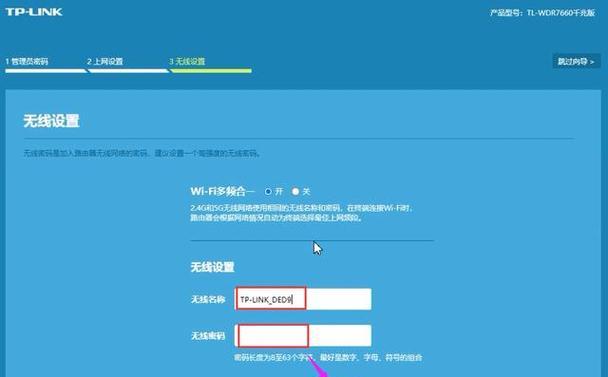Click the 产品型号 TL-WDR7660 model text
Screen dimensions: 608x377
(x=542, y=13)
